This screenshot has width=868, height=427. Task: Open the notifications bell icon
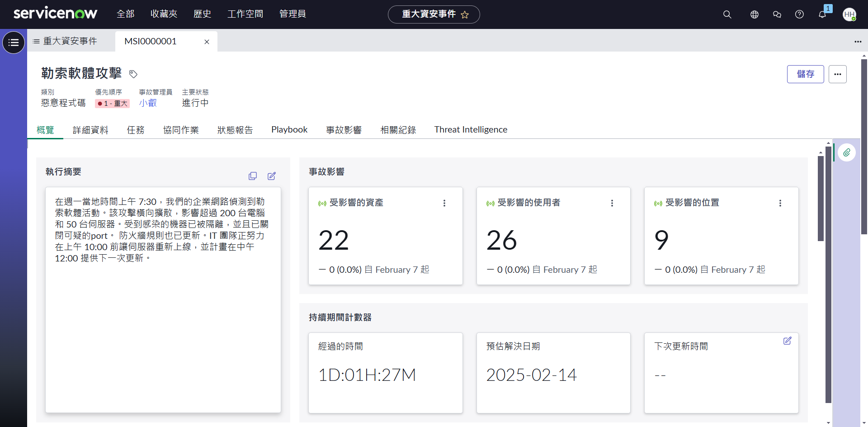point(822,14)
